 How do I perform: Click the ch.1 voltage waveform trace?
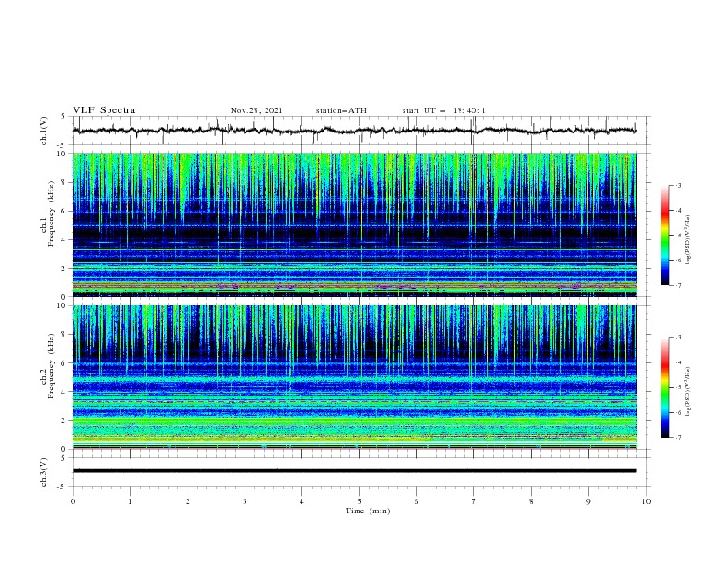click(354, 131)
